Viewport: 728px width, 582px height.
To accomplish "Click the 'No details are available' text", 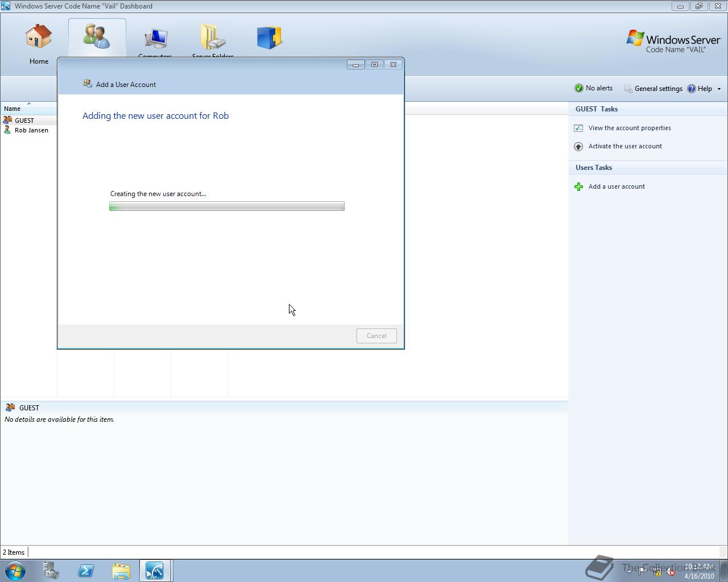I will tap(59, 419).
